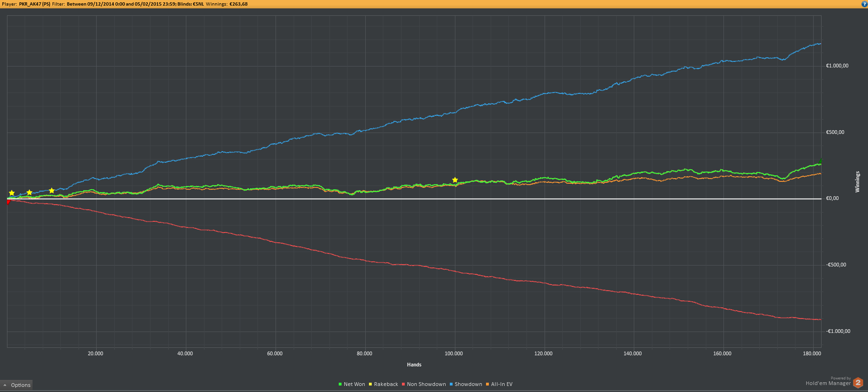Click the red triangle graph start marker
Screen dimensions: 868x392
[x=8, y=202]
